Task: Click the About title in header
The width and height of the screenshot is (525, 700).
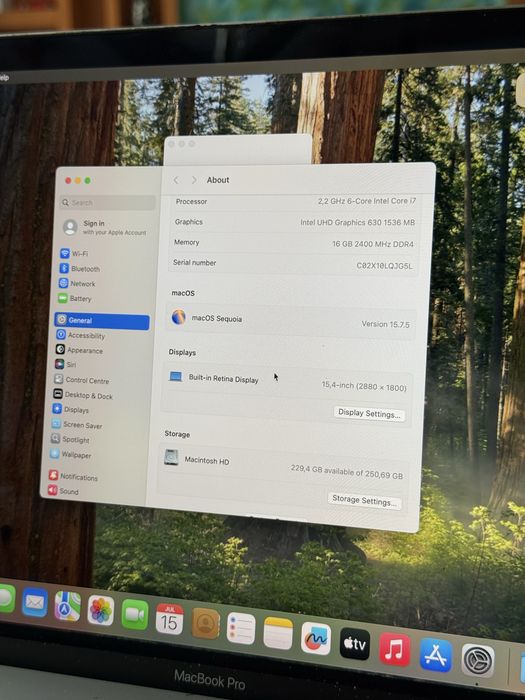Action: (x=218, y=180)
